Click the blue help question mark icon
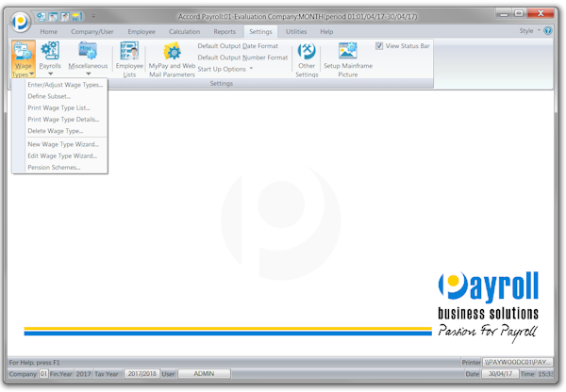566x392 pixels. (x=548, y=31)
